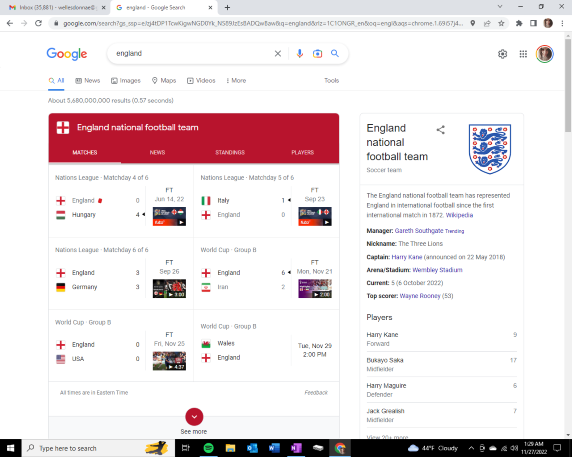Open the Google apps grid

[x=523, y=54]
